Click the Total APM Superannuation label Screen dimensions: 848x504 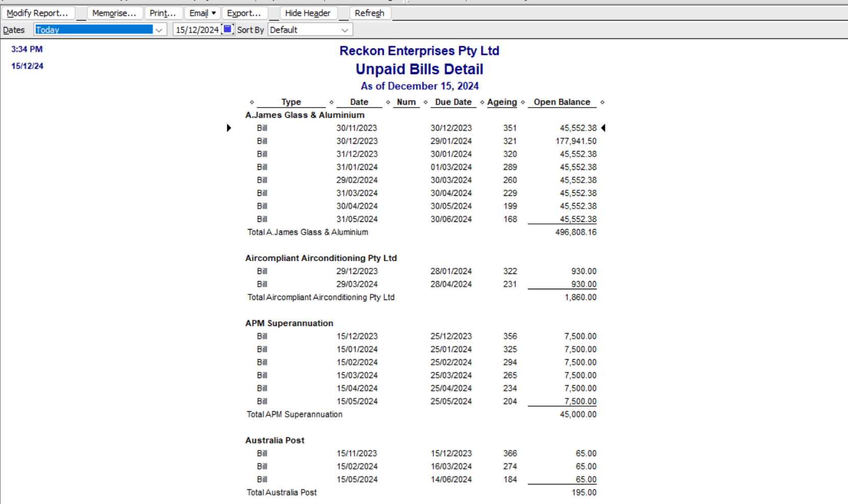point(294,414)
